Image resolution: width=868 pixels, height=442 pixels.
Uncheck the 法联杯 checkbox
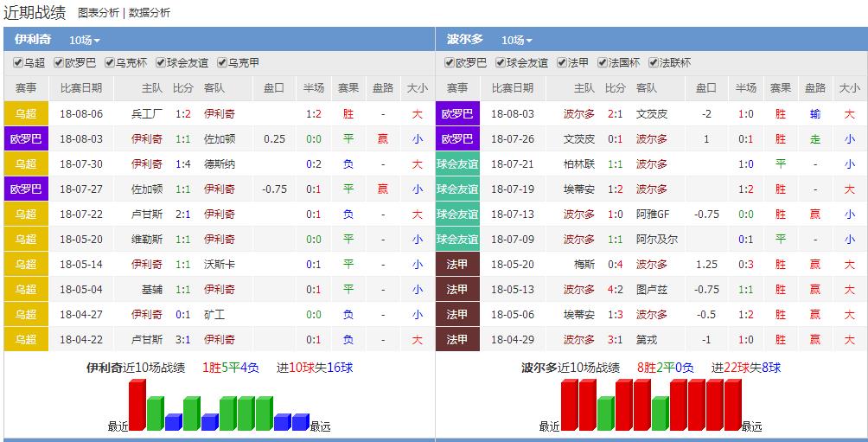pyautogui.click(x=654, y=63)
